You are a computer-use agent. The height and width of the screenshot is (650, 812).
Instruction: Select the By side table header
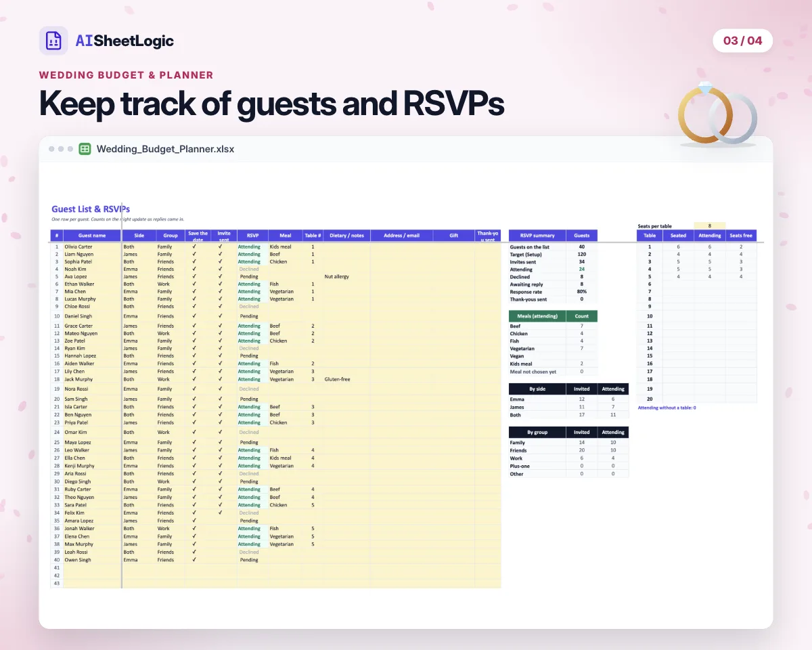pyautogui.click(x=537, y=389)
